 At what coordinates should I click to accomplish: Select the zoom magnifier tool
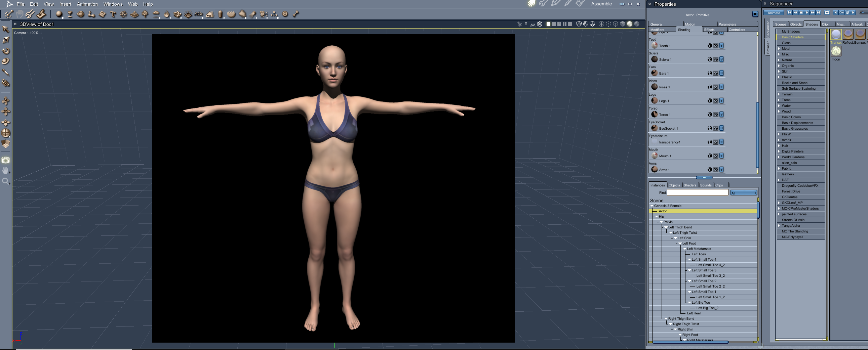(6, 182)
